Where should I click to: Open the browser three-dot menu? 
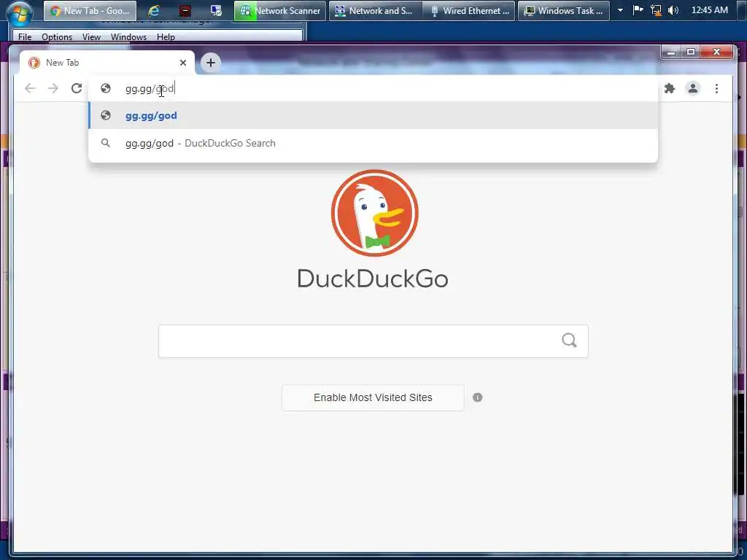pos(716,88)
